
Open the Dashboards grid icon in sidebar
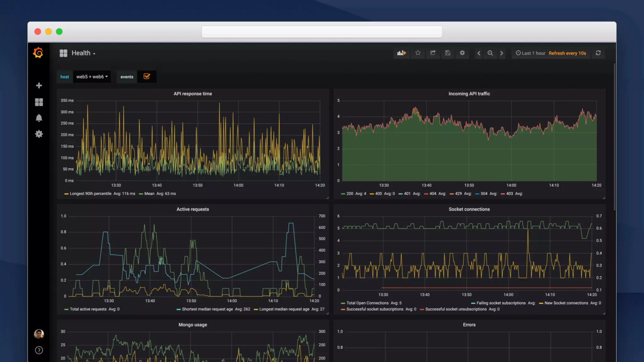coord(39,102)
